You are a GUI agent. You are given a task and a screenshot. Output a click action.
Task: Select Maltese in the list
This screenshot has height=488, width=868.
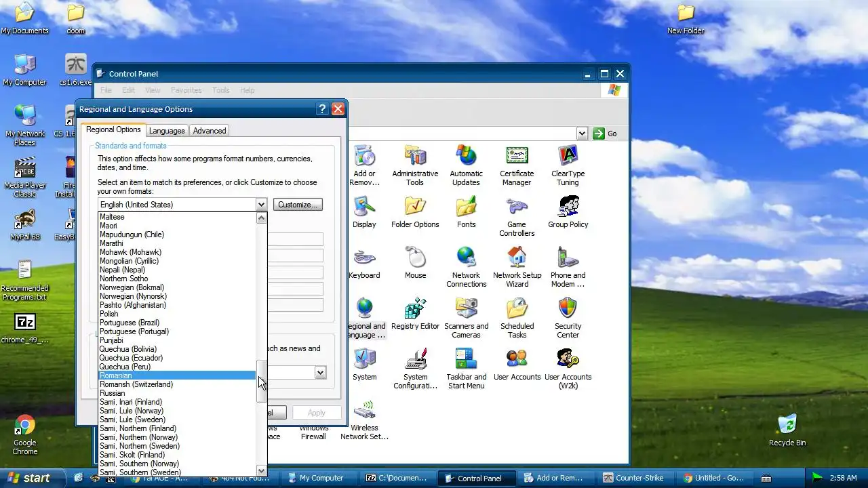[x=177, y=217]
